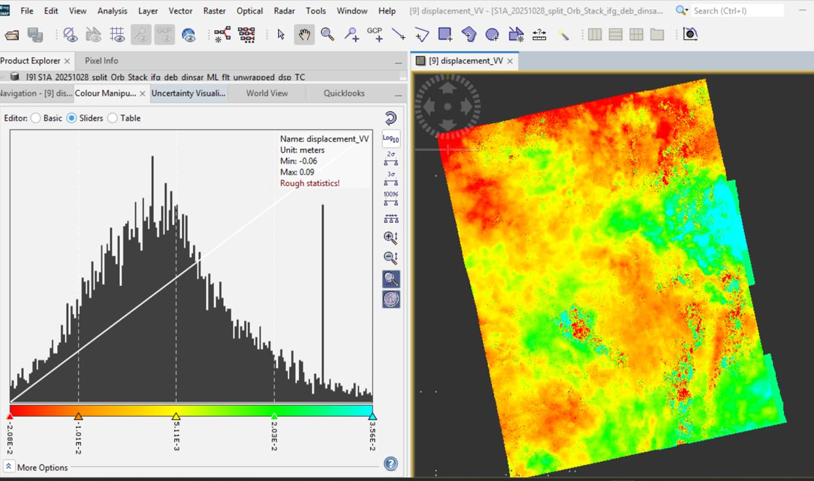Apply 95% (2 sigma) histogram stretch

[x=391, y=159]
